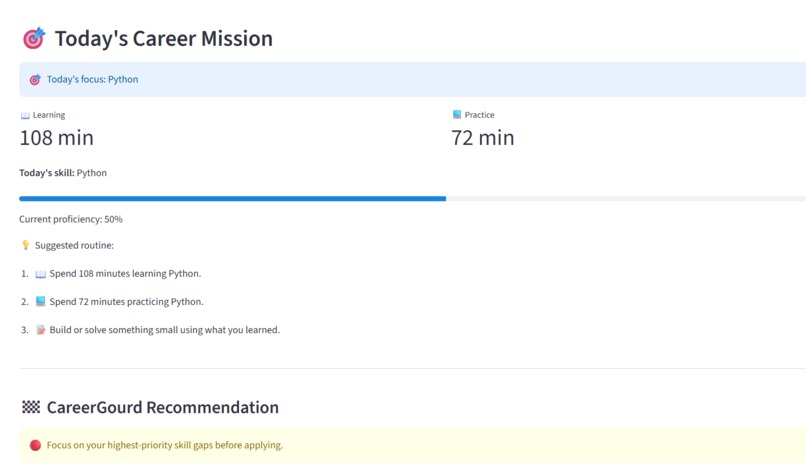Screen dimensions: 806x473
Task: Click the 'Learning' metric label
Action: (49, 115)
